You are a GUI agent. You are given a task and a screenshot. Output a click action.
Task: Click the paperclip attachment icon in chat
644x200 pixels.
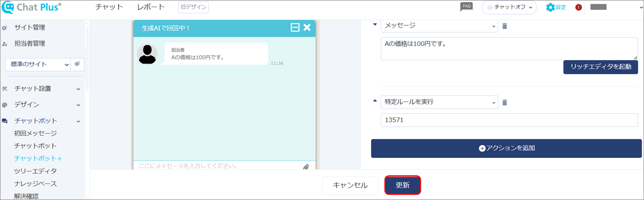[x=306, y=167]
